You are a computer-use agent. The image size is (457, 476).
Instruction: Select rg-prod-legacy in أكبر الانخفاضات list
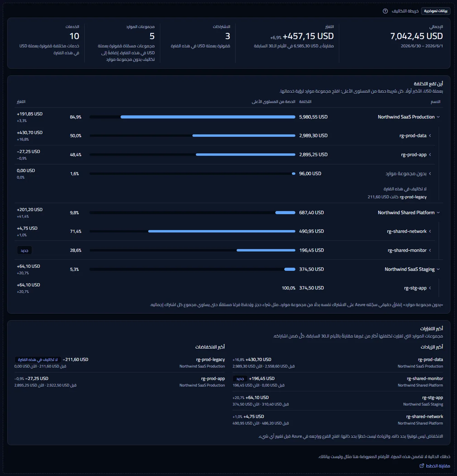coord(210,360)
